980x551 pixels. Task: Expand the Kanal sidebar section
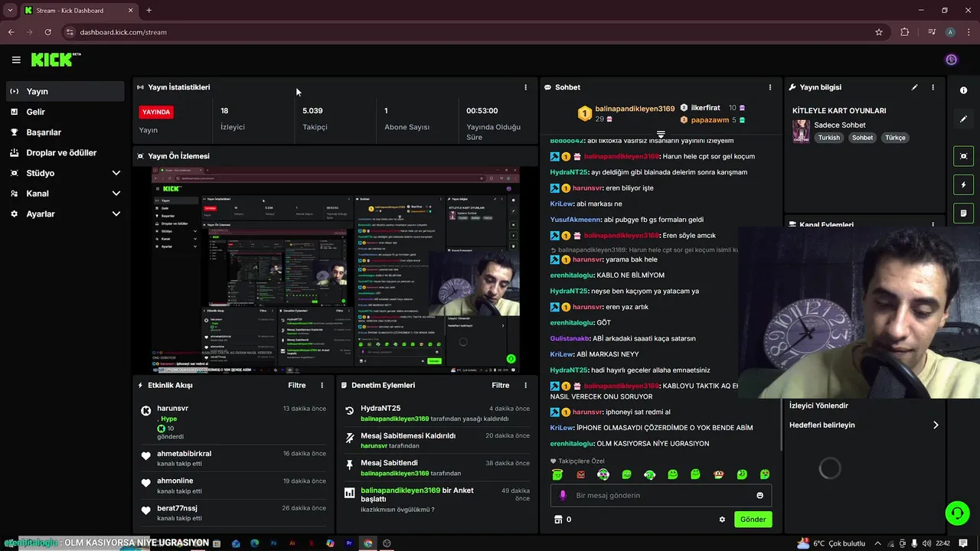point(116,194)
